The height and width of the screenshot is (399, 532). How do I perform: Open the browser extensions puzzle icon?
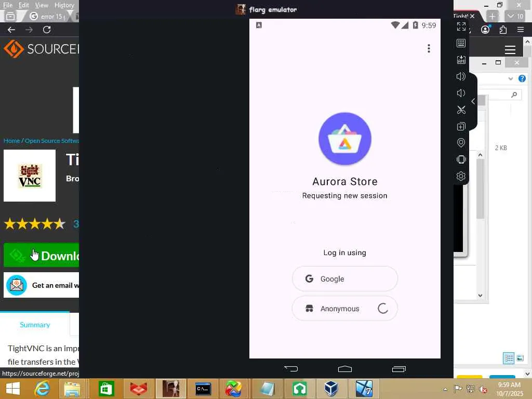pyautogui.click(x=503, y=30)
